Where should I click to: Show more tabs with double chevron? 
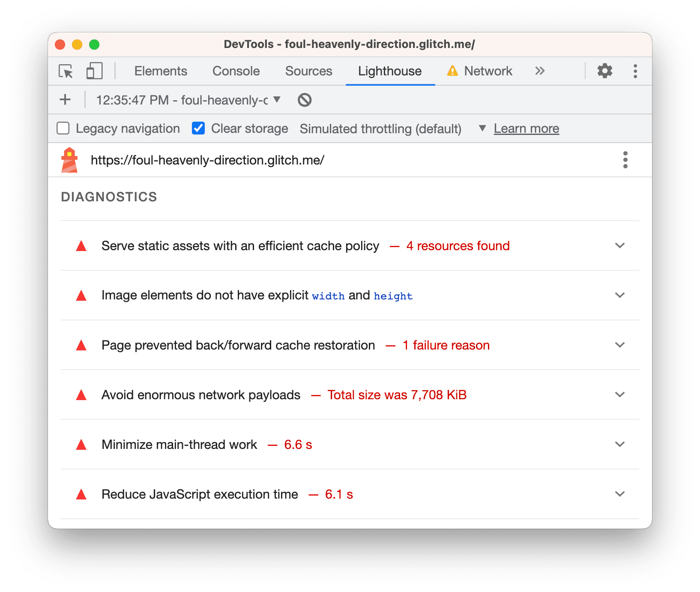pyautogui.click(x=540, y=71)
